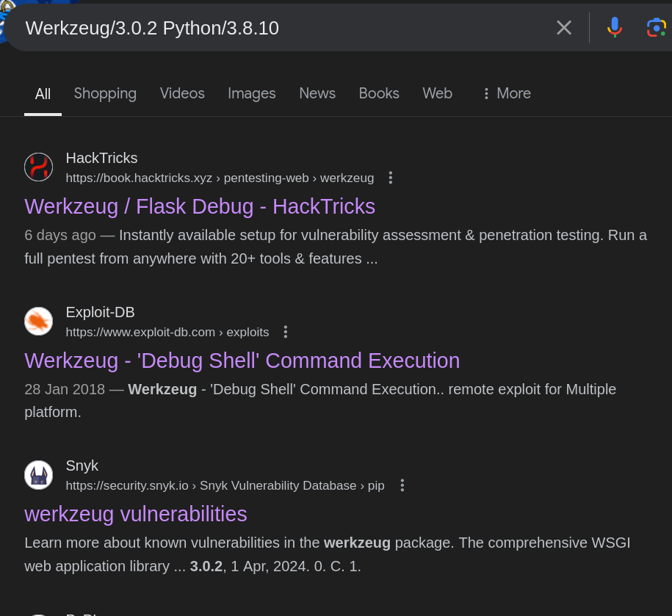672x616 pixels.
Task: Click into the search text field
Action: pos(279,28)
